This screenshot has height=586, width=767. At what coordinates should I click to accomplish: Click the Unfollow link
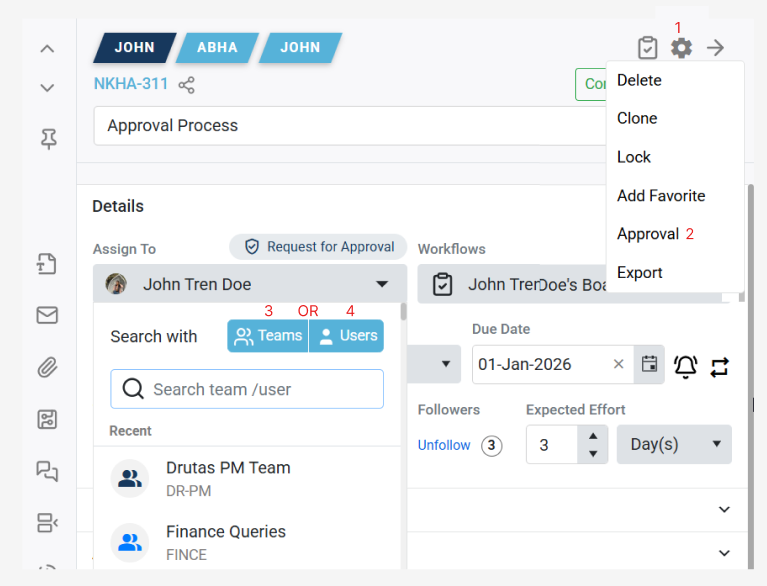tap(444, 445)
